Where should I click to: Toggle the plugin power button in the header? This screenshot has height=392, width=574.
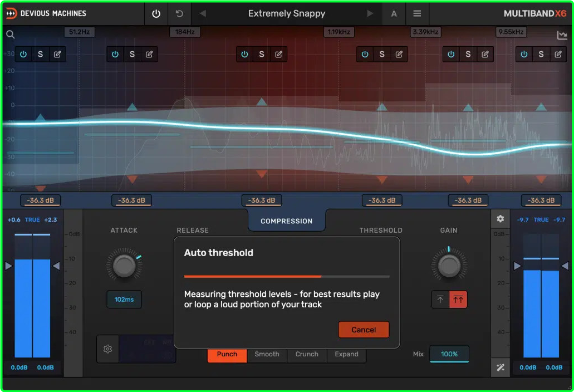coord(156,13)
